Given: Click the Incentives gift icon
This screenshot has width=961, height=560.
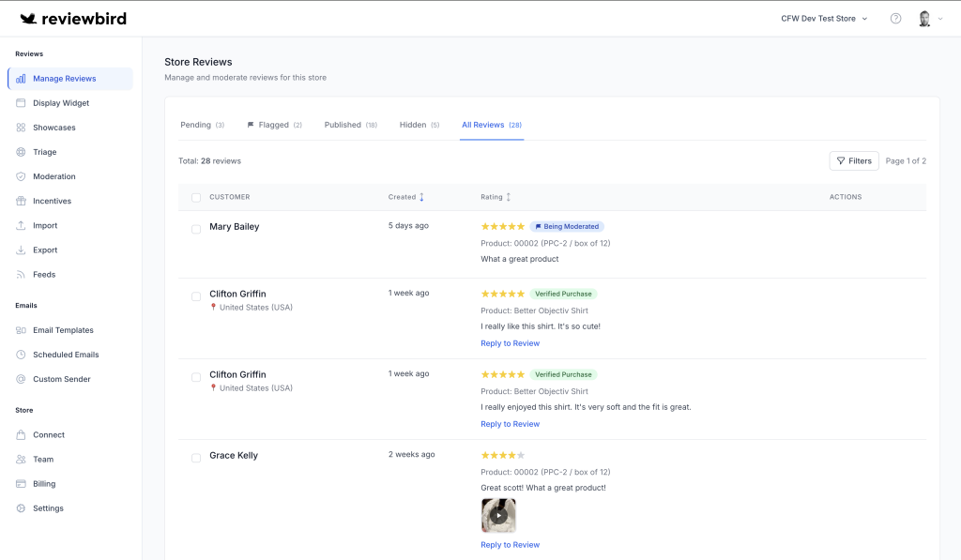Looking at the screenshot, I should click(x=22, y=201).
